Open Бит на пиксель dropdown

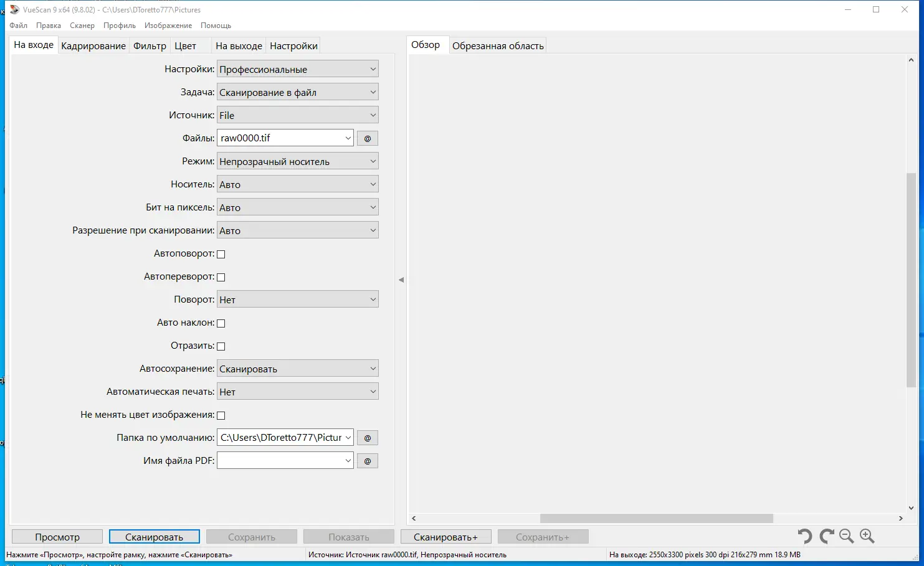[298, 207]
